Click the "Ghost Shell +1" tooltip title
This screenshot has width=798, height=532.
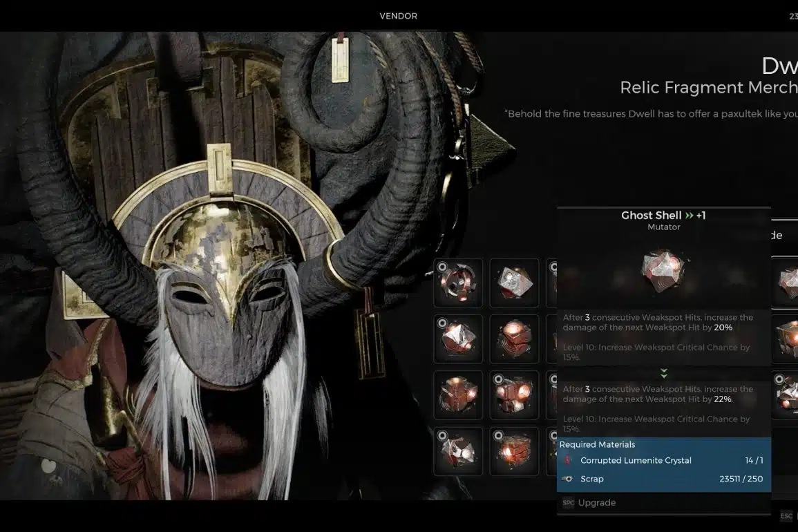click(x=664, y=216)
